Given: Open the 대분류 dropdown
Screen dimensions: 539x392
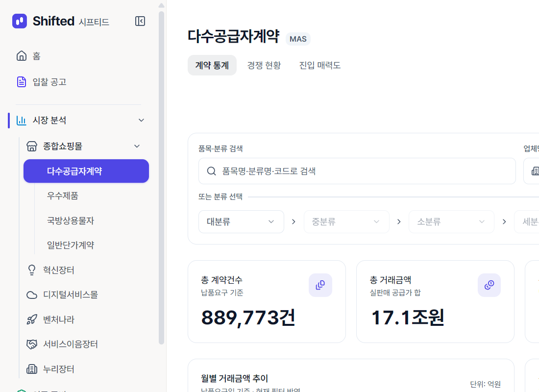Looking at the screenshot, I should click(241, 222).
